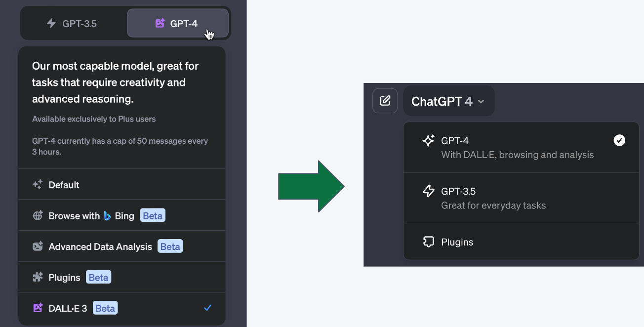
Task: Click the blue Bing logo icon
Action: coord(107,216)
